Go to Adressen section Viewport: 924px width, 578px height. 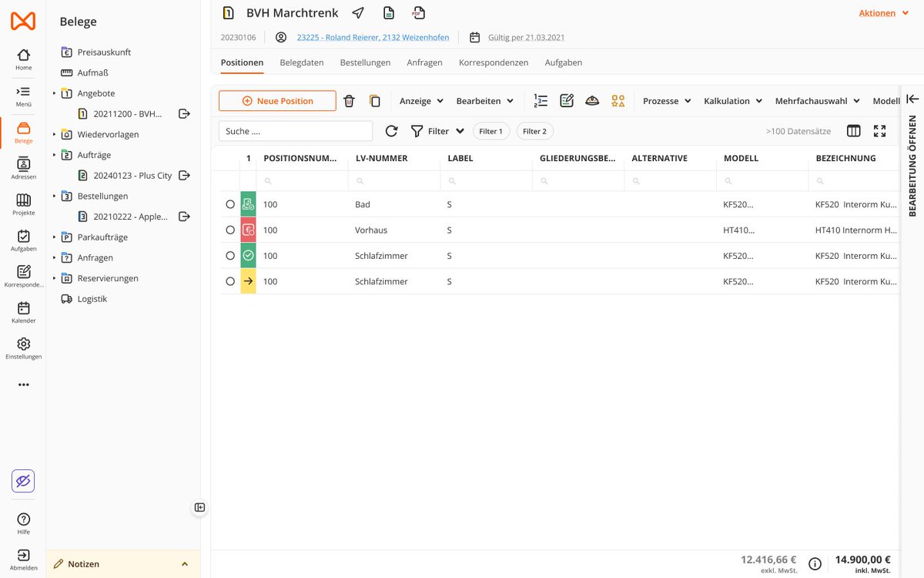(x=23, y=168)
